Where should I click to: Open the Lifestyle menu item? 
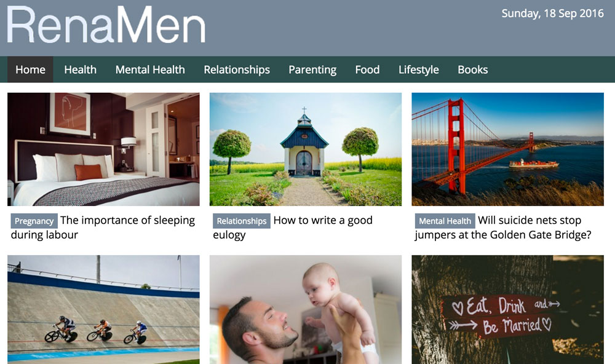[418, 69]
